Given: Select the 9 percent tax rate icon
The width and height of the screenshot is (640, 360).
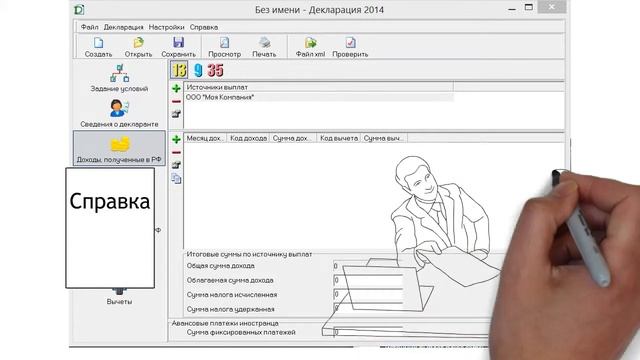Looking at the screenshot, I should tap(198, 70).
